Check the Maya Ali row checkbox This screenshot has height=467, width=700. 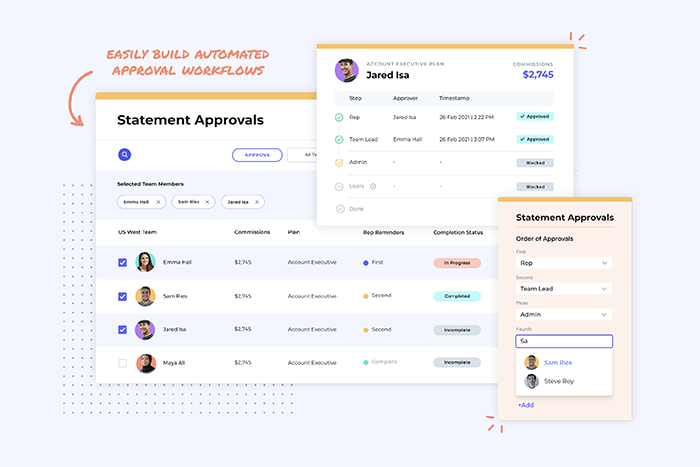(x=122, y=363)
